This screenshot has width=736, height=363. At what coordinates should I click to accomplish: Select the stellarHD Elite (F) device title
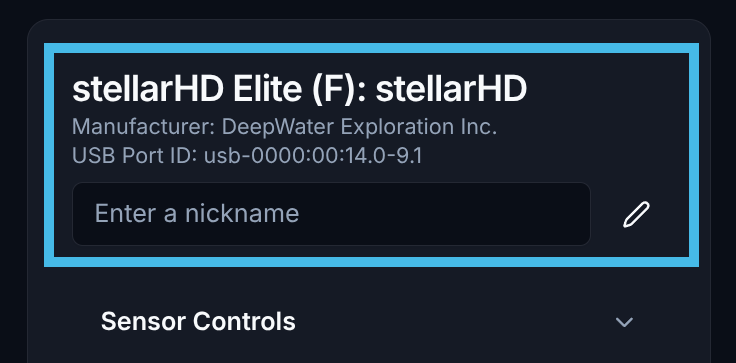click(x=299, y=89)
